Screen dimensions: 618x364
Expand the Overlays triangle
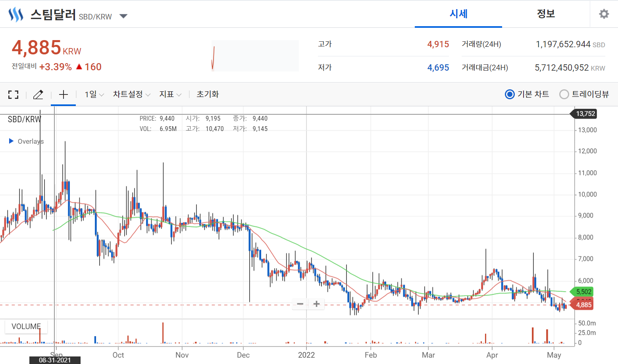[12, 141]
